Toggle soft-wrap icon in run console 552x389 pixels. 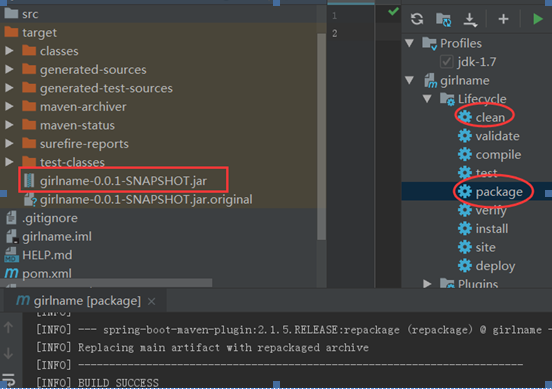[x=8, y=379]
